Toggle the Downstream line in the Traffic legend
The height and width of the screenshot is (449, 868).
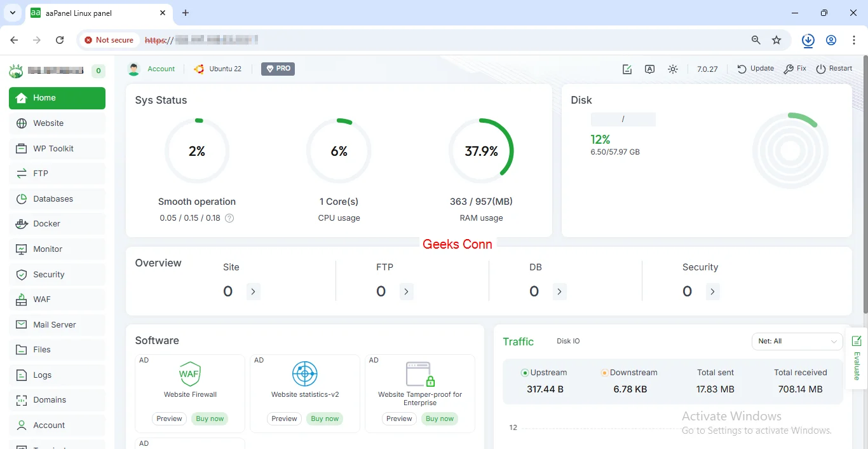tap(629, 372)
